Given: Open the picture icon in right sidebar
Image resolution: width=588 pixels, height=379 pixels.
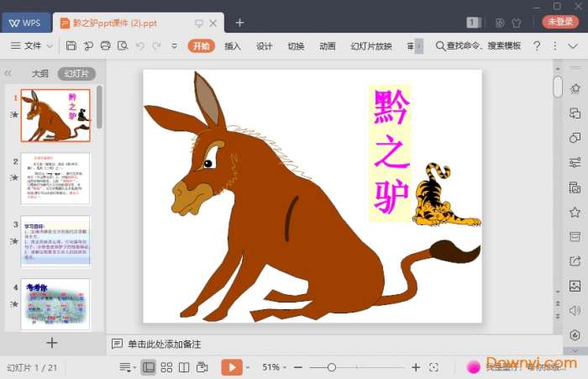Looking at the screenshot, I should pos(575,286).
